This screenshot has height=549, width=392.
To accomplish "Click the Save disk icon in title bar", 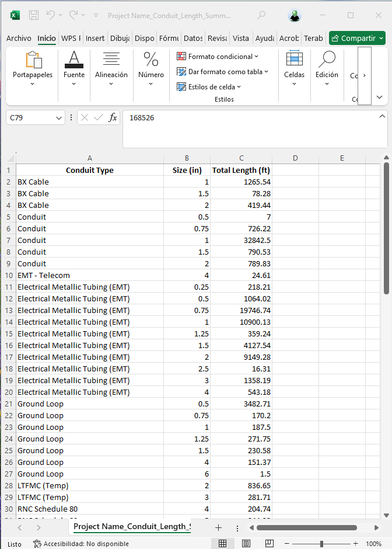I will tap(34, 15).
